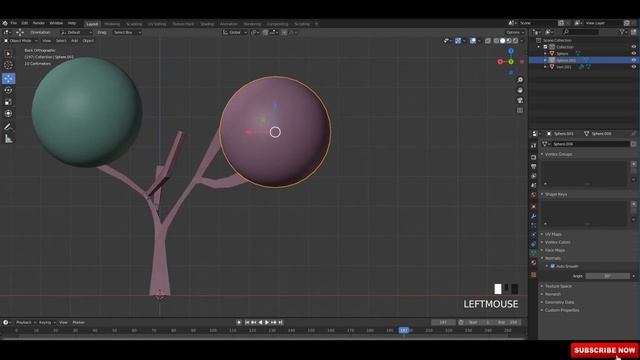This screenshot has height=360, width=640.
Task: Open the Object properties tab
Action: click(533, 207)
